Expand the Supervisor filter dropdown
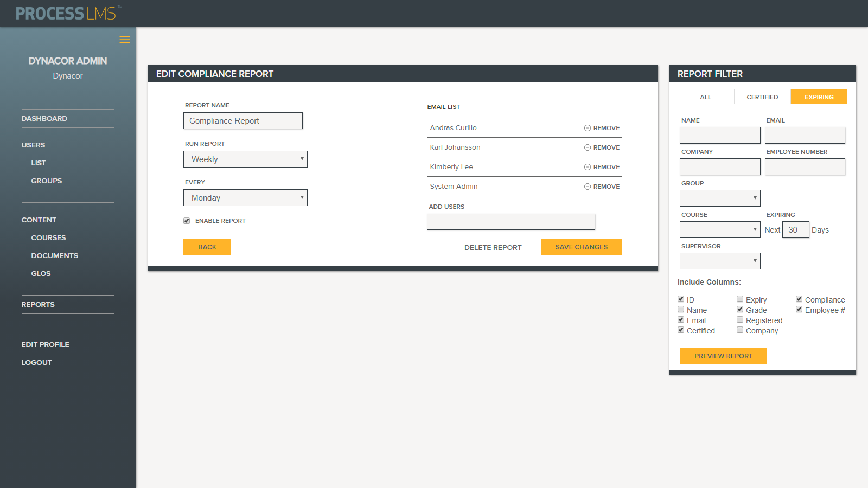Screen dimensions: 868x488 click(720, 261)
